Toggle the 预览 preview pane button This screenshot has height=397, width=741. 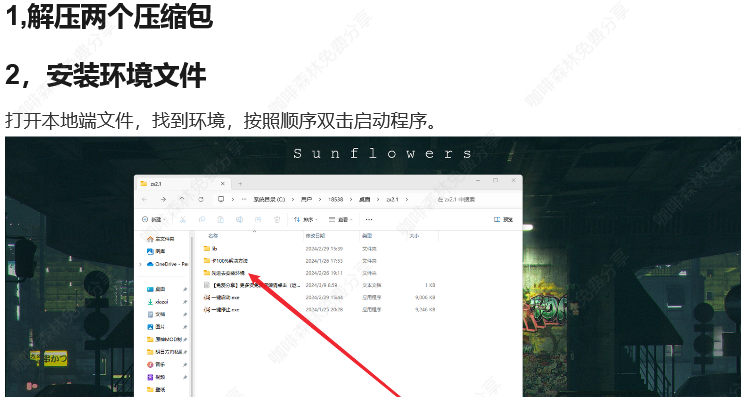tap(503, 219)
